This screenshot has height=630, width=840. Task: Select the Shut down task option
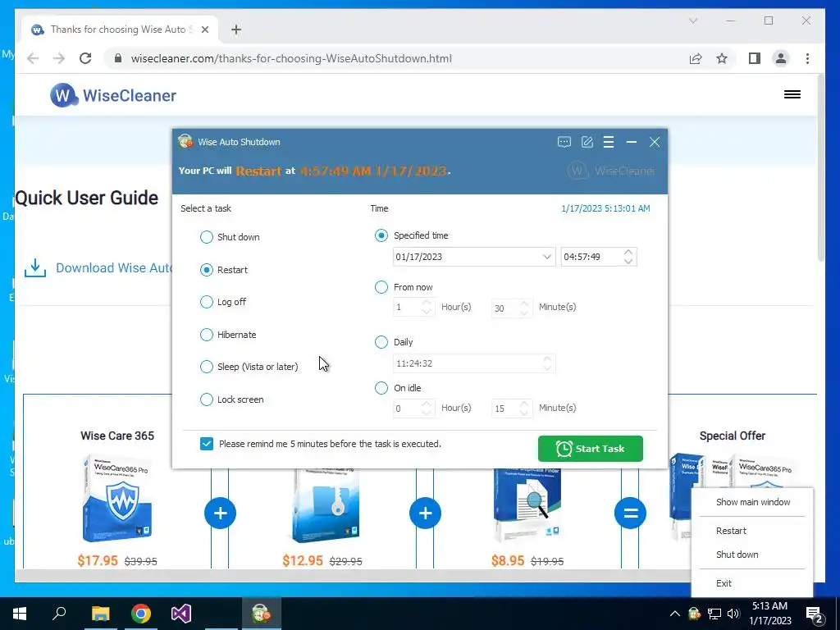230,237
